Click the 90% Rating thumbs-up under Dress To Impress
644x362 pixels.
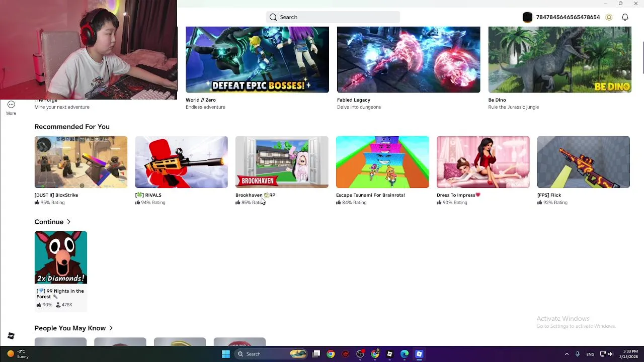tap(439, 203)
